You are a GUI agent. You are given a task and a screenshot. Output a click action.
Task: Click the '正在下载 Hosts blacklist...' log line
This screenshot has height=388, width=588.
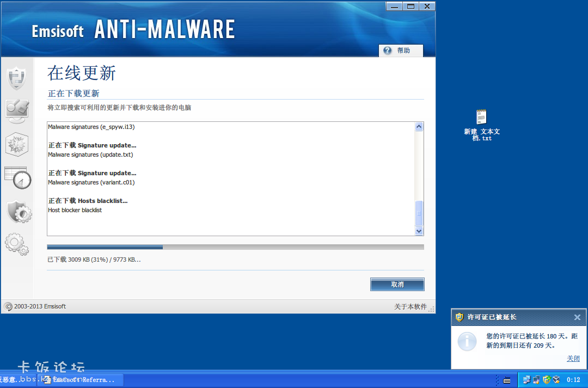point(88,201)
